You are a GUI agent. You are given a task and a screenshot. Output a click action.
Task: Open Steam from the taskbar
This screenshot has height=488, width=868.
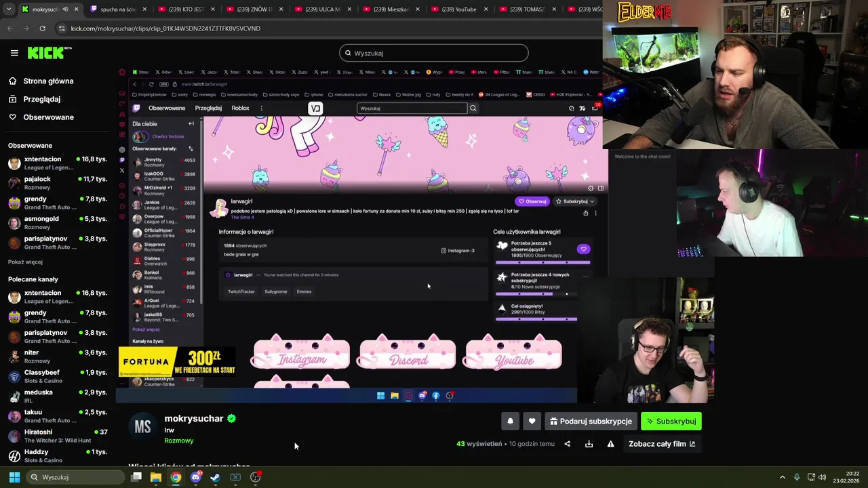[216, 477]
